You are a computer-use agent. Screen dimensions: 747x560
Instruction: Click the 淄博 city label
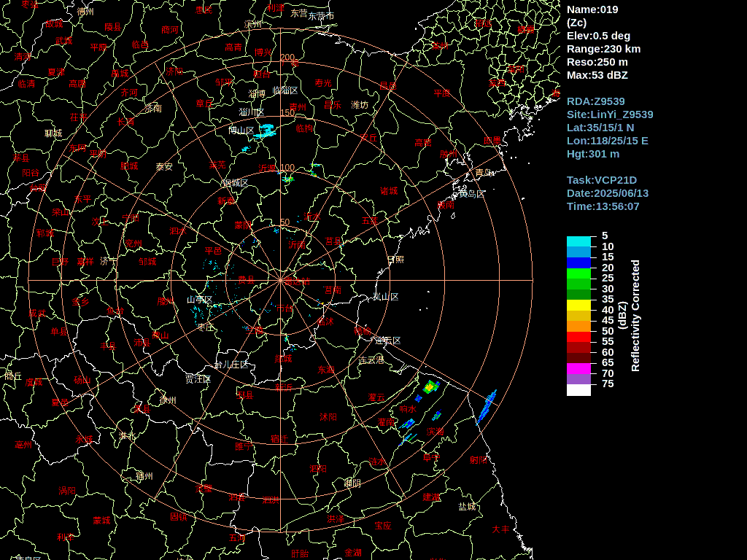[257, 94]
